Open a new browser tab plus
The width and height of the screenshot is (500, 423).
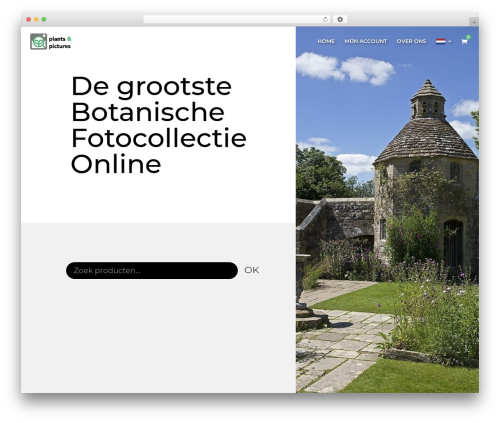click(x=474, y=22)
